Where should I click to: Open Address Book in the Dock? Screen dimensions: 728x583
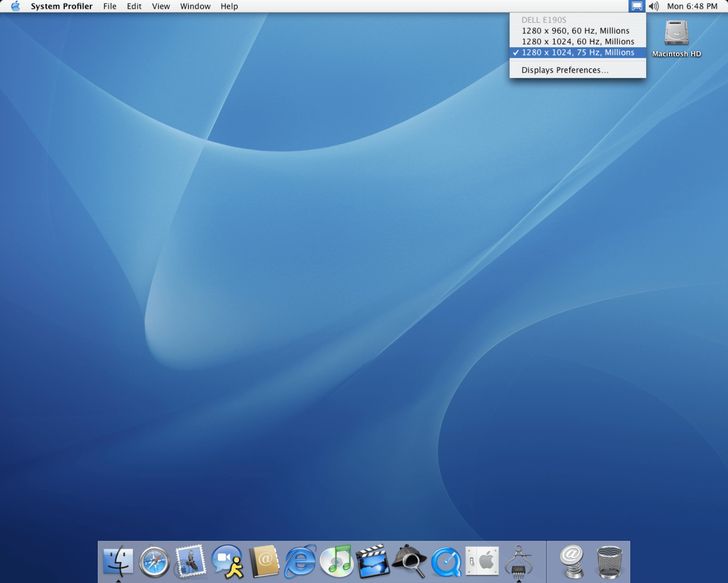pyautogui.click(x=265, y=561)
